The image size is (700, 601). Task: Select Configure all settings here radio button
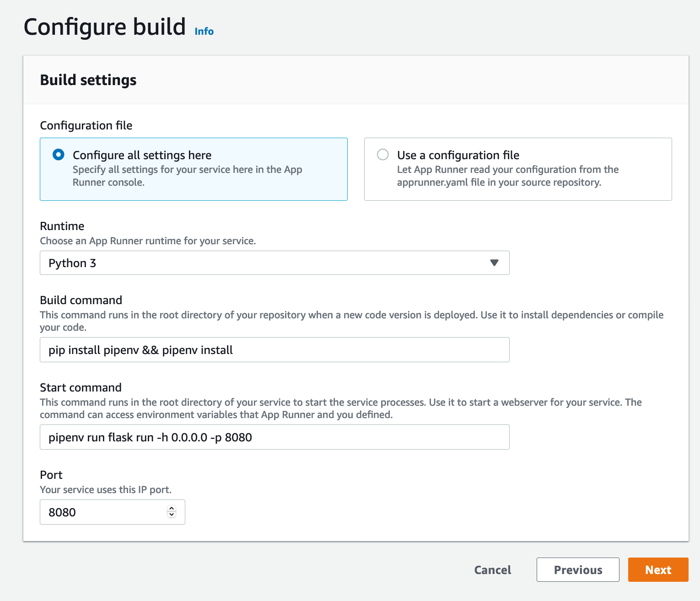pyautogui.click(x=59, y=155)
